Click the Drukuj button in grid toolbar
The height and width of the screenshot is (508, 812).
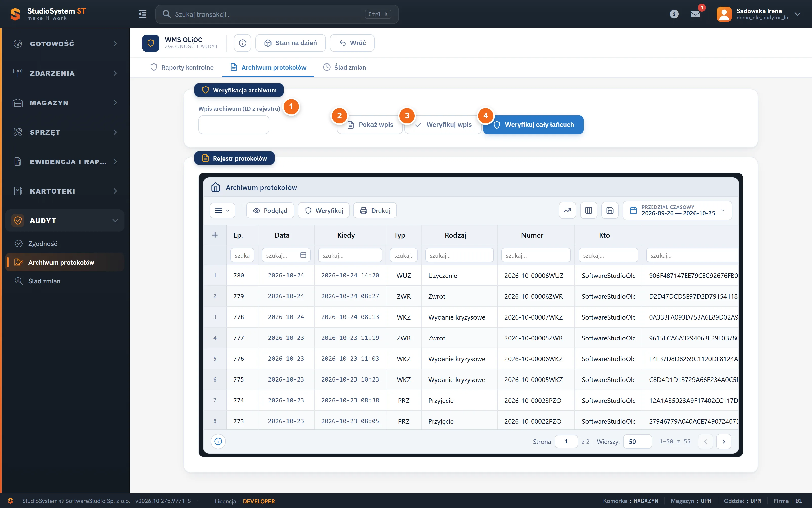[375, 211]
